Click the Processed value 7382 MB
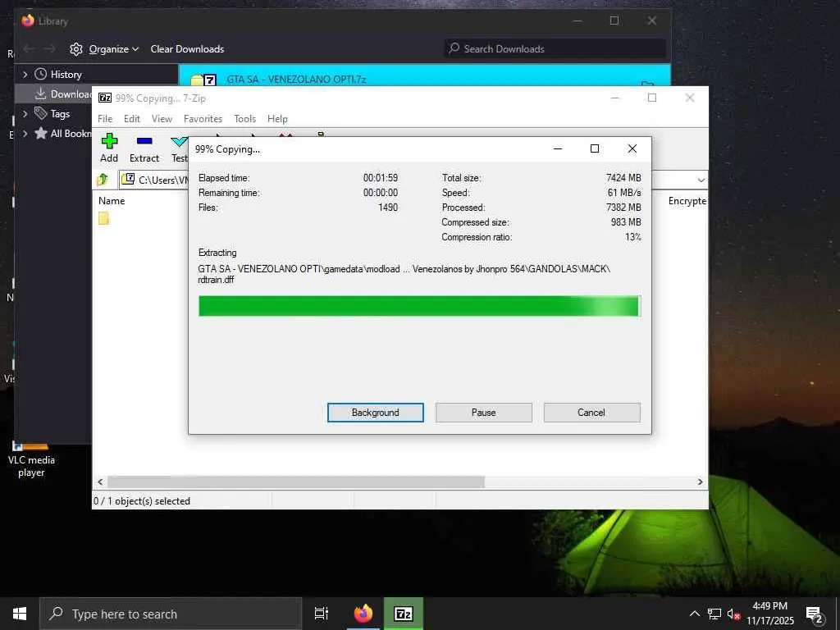The width and height of the screenshot is (840, 630). tap(623, 208)
